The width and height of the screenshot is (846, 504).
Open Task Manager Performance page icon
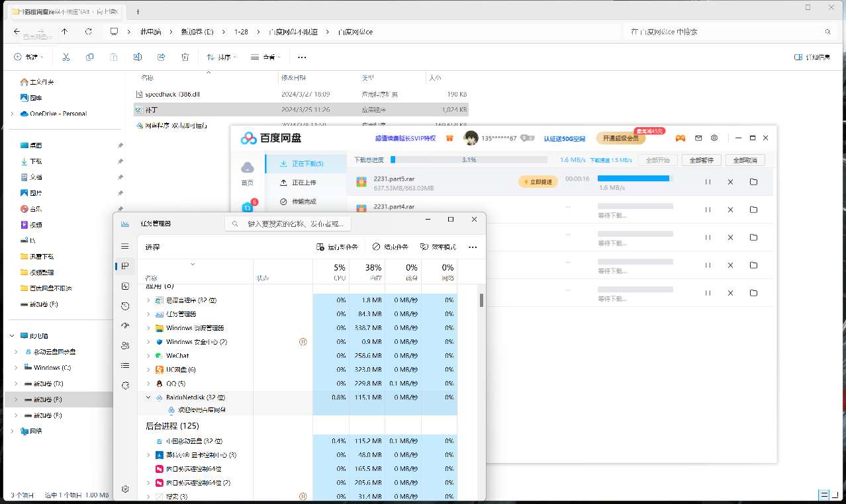(x=125, y=286)
